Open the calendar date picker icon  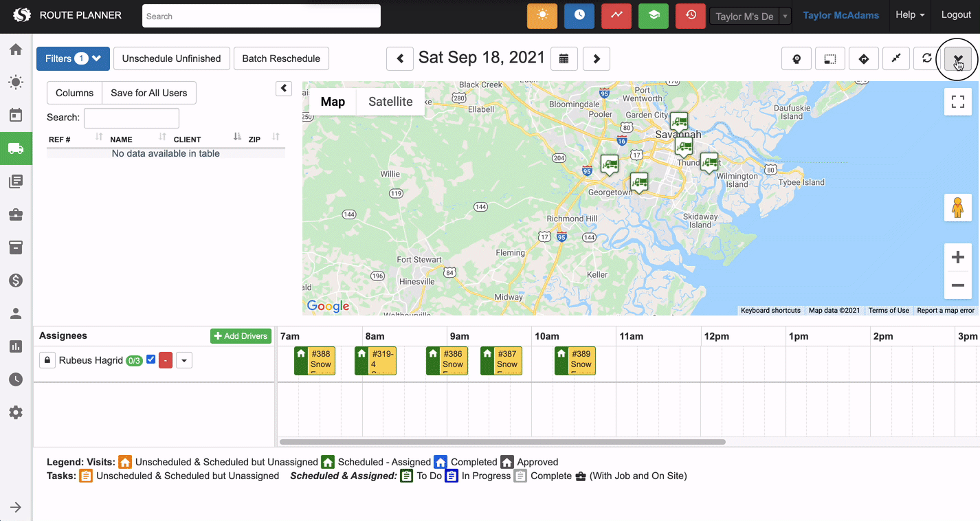[x=564, y=58]
